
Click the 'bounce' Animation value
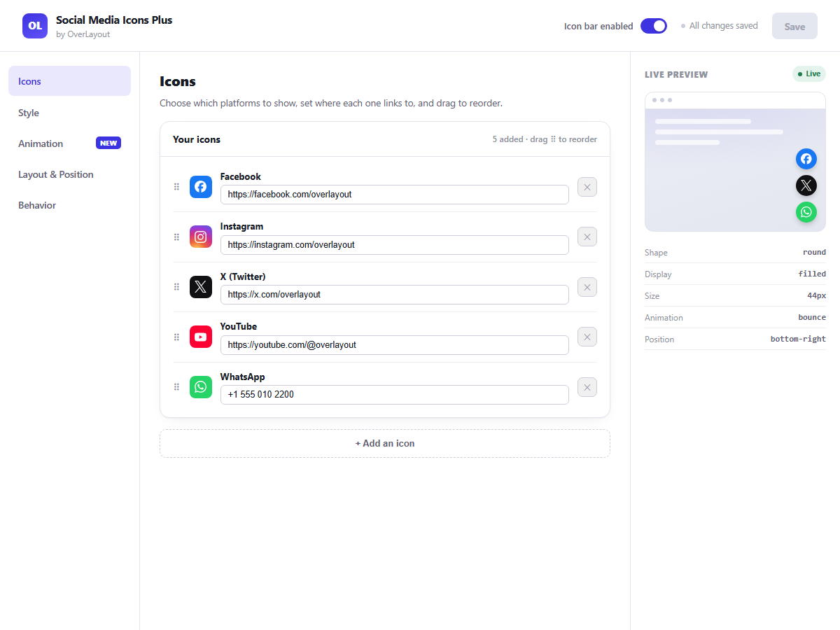tap(812, 317)
